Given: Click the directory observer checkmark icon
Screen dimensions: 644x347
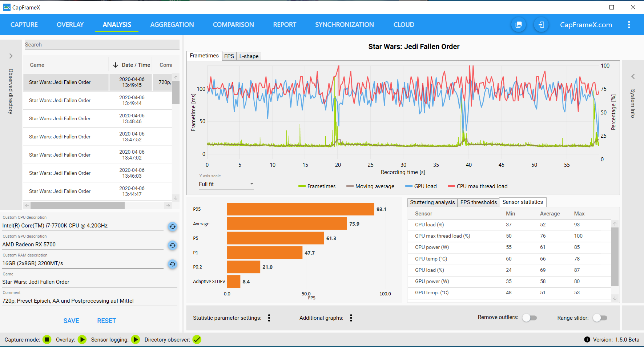Looking at the screenshot, I should 197,339.
